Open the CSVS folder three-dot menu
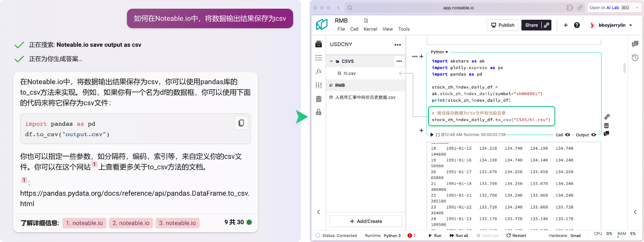The height and width of the screenshot is (242, 644). coord(399,61)
